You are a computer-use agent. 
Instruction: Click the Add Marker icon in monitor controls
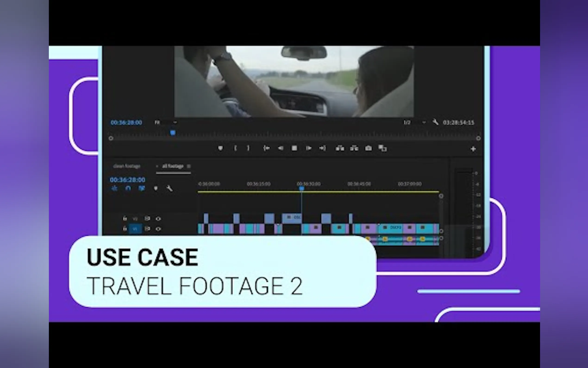220,148
